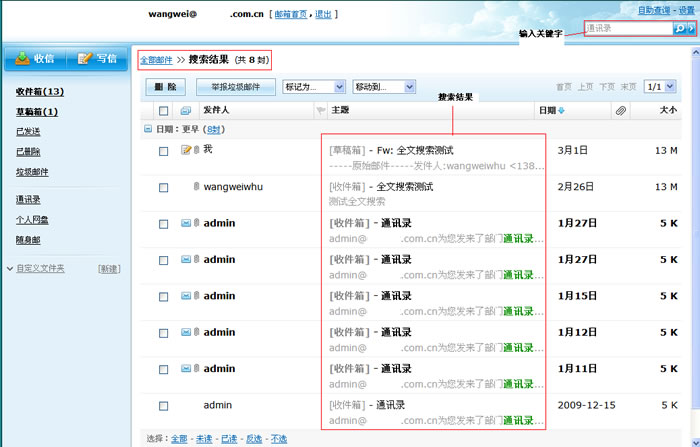The width and height of the screenshot is (700, 447).
Task: Tick the checkbox for wangweiwhu email
Action: pos(163,187)
